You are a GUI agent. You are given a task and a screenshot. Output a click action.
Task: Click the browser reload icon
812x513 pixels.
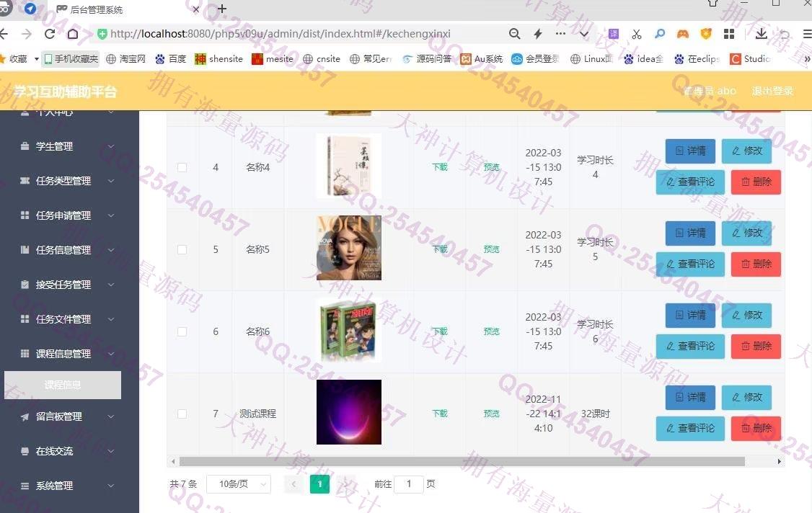point(50,34)
